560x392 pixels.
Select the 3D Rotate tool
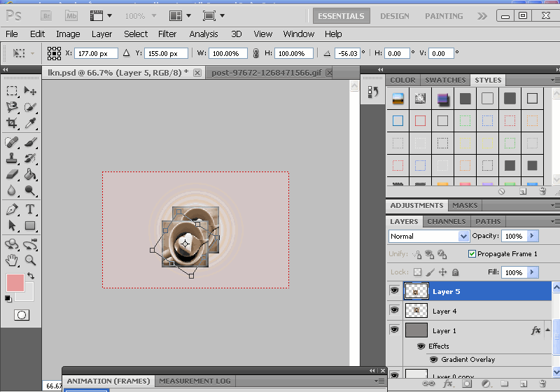[x=12, y=244]
